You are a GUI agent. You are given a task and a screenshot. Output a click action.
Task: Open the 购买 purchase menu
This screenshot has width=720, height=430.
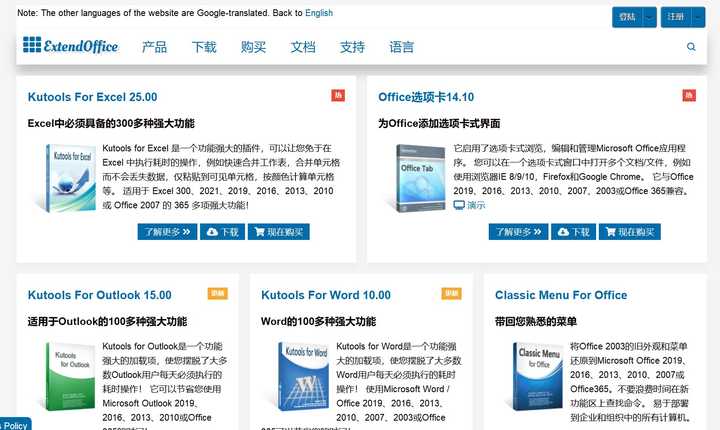[x=253, y=47]
